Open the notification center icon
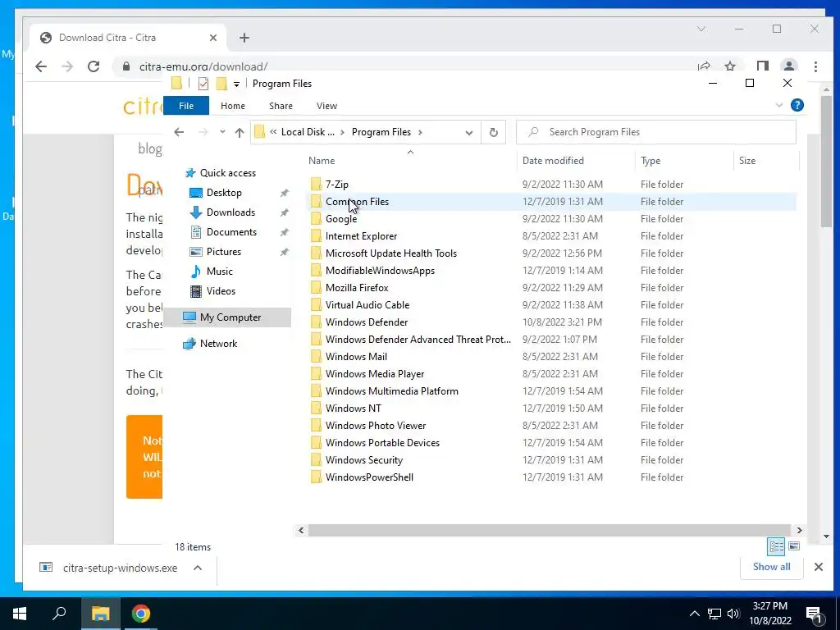The height and width of the screenshot is (630, 840). (814, 614)
